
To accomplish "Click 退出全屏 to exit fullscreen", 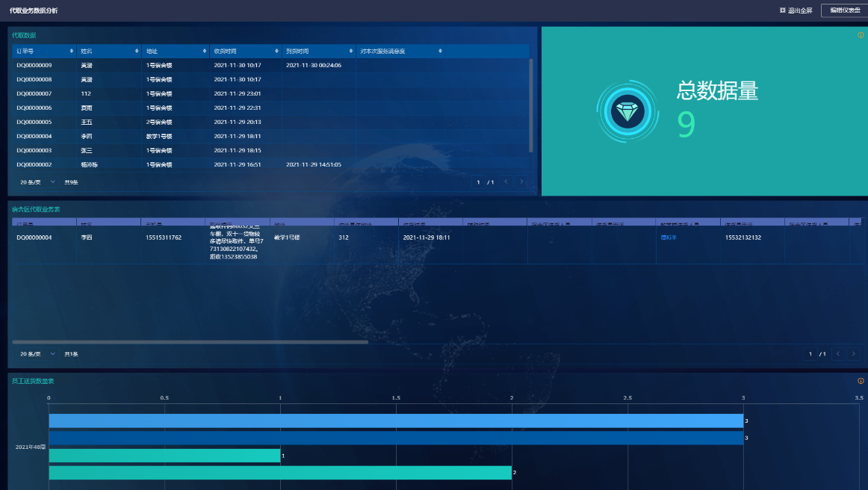I will click(x=796, y=10).
